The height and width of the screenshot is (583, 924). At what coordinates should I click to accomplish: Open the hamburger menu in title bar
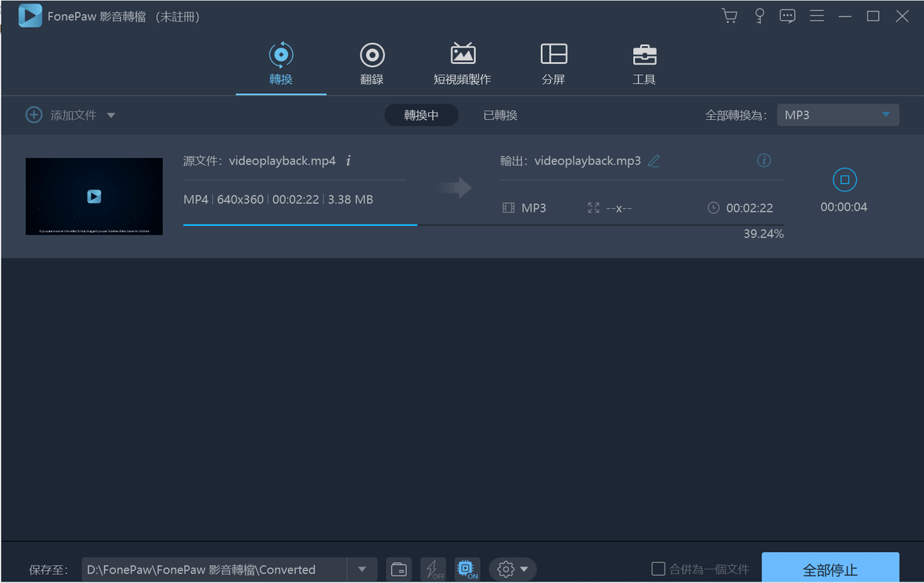pyautogui.click(x=817, y=16)
